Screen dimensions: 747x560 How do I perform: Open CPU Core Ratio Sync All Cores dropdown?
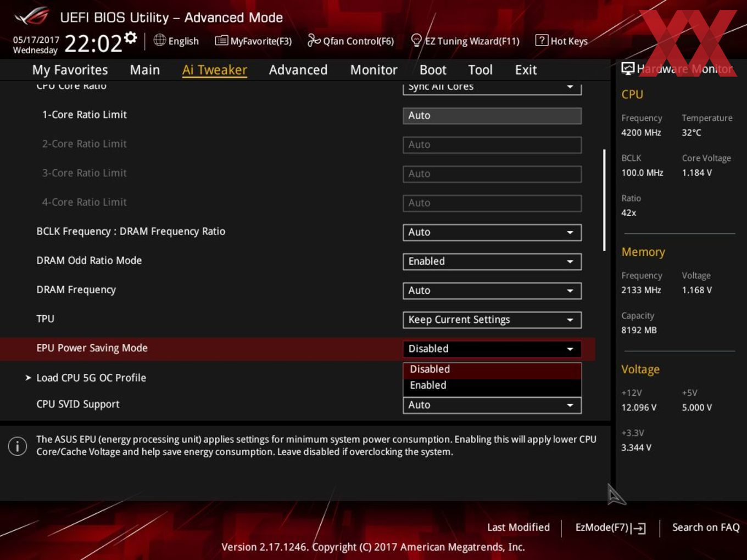pyautogui.click(x=492, y=88)
